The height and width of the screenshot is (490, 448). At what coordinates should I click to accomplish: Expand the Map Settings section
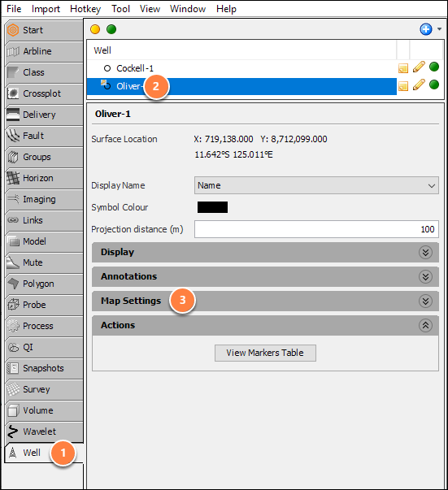coord(265,301)
